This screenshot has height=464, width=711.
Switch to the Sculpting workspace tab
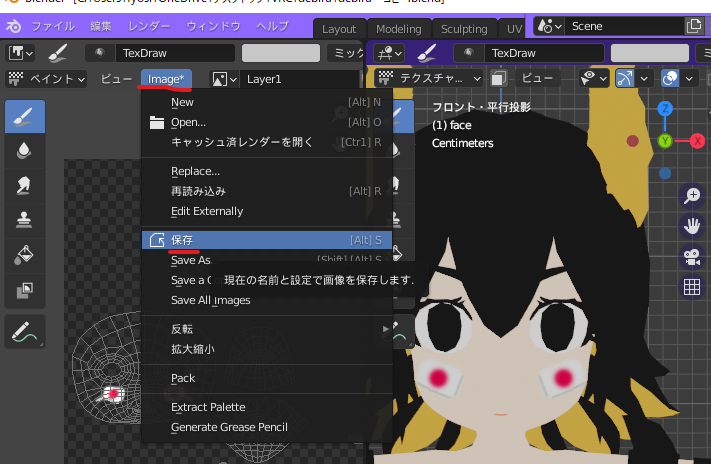[x=464, y=29]
